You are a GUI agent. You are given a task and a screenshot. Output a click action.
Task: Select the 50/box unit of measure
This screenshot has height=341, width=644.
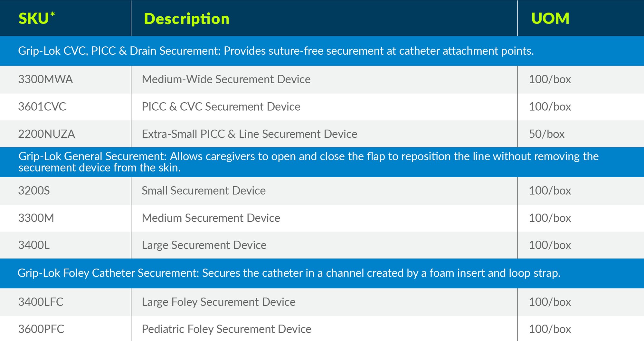547,134
